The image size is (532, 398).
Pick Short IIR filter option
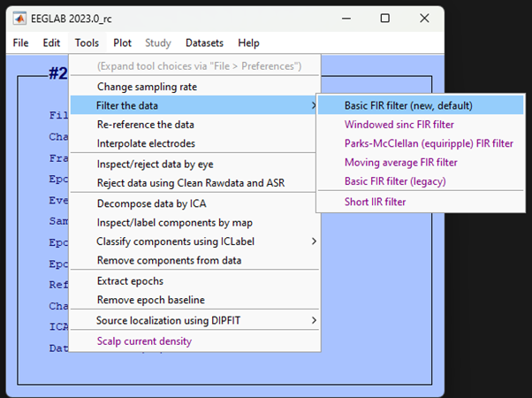(x=376, y=202)
